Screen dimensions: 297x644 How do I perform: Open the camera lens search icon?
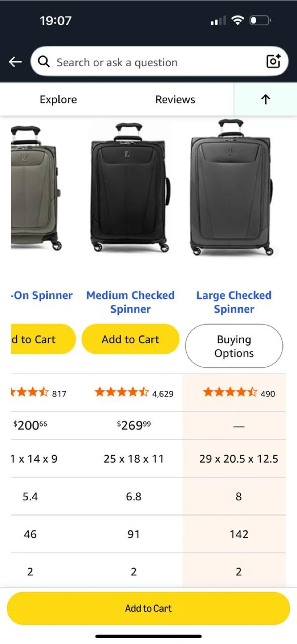[273, 61]
